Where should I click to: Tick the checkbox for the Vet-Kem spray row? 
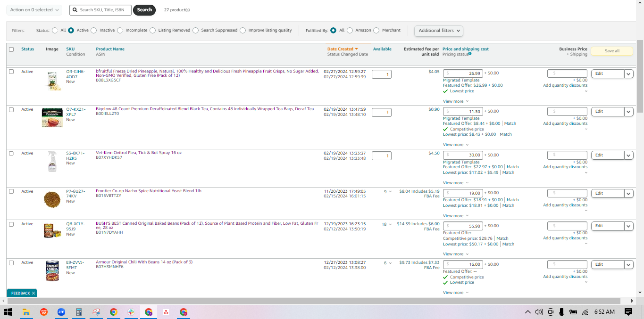(11, 153)
